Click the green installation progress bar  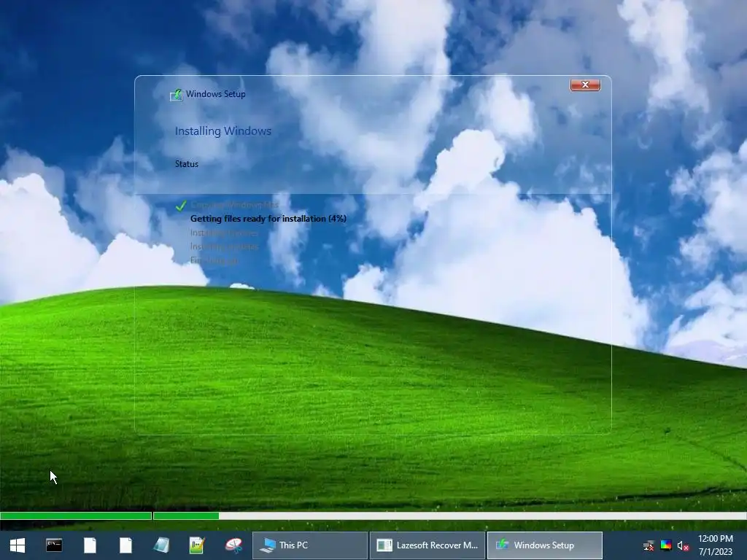(x=373, y=516)
